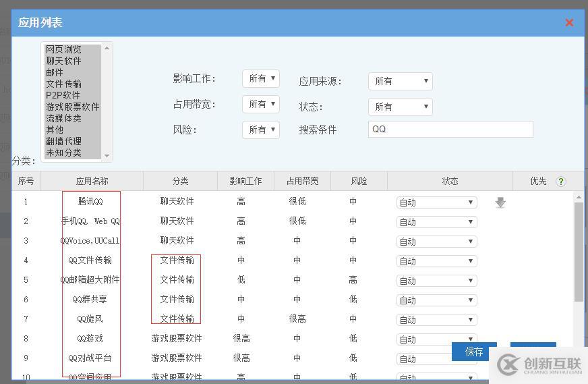Click the 状态 column header
Screen dimensions: 588x384
pos(450,181)
